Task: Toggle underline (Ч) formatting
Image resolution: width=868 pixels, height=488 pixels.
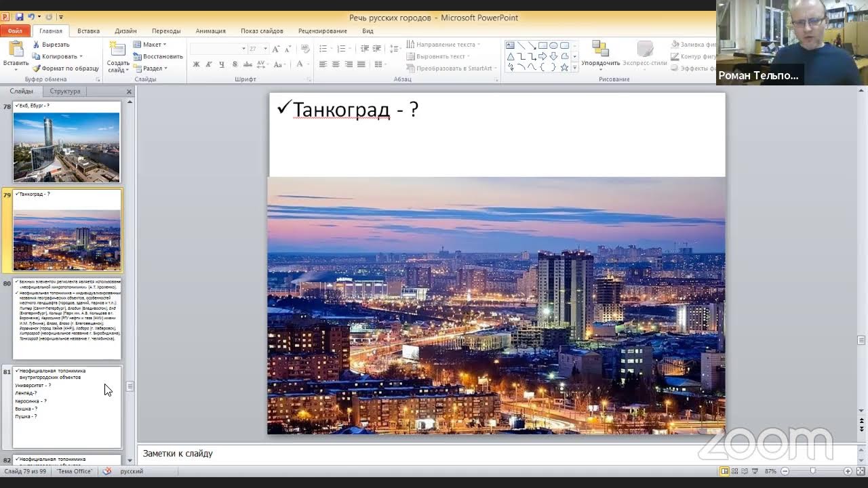Action: tap(222, 64)
